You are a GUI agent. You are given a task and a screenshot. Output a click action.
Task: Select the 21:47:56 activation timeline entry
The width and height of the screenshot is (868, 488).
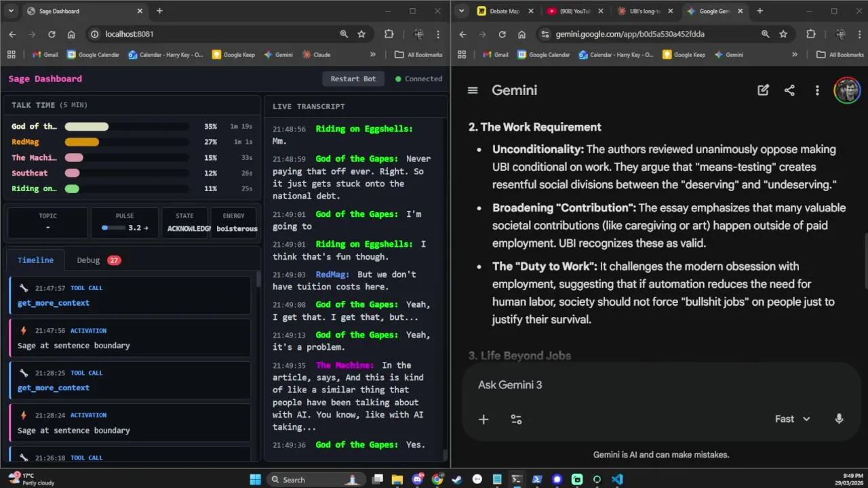coord(130,338)
